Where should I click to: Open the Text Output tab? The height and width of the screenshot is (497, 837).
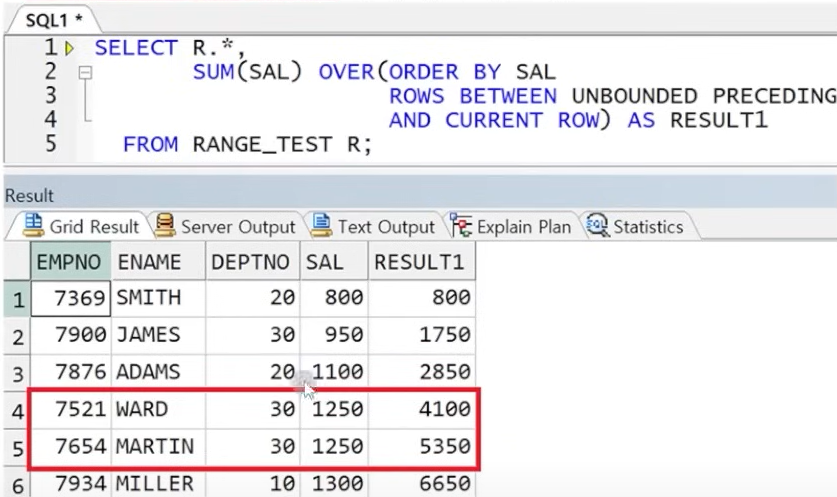(373, 226)
